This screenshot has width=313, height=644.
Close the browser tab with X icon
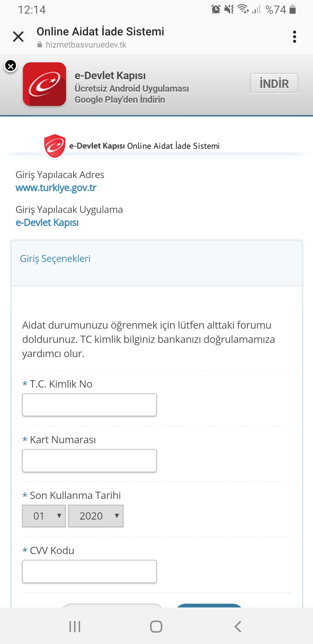18,37
